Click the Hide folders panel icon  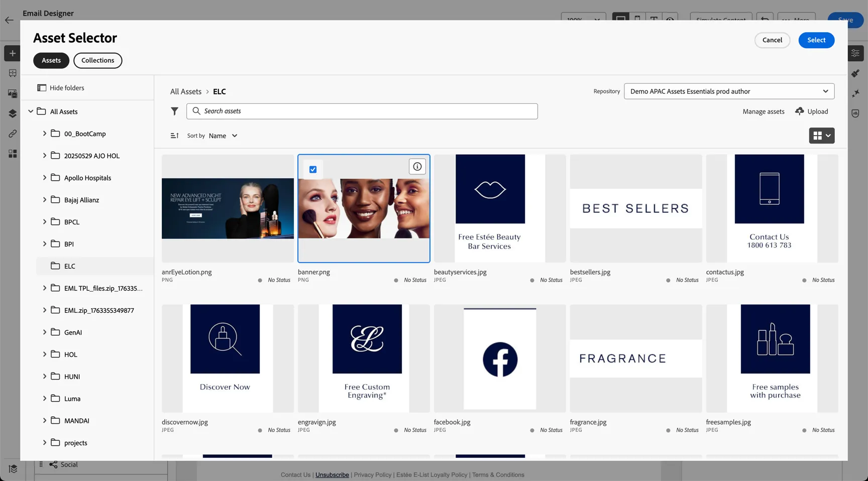click(42, 88)
